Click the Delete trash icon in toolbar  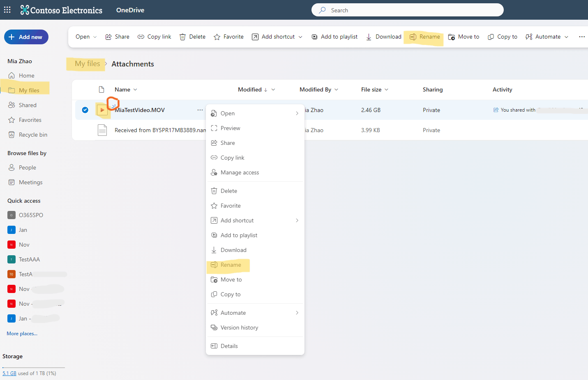[x=182, y=37]
